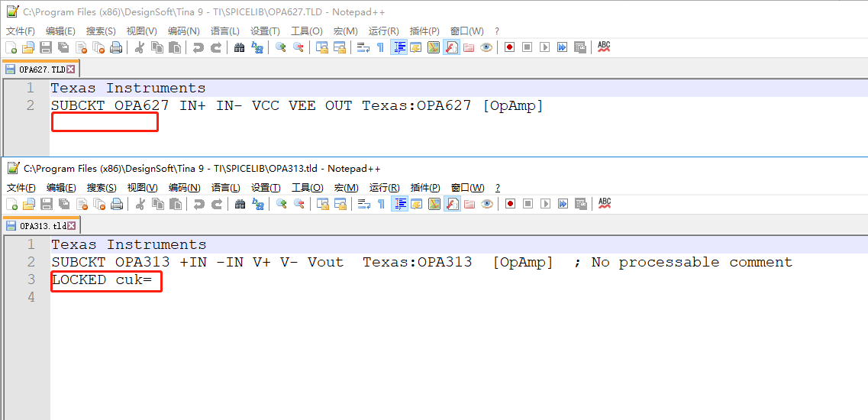
Task: Zoom out using OPA627 window toolbar
Action: pos(298,47)
